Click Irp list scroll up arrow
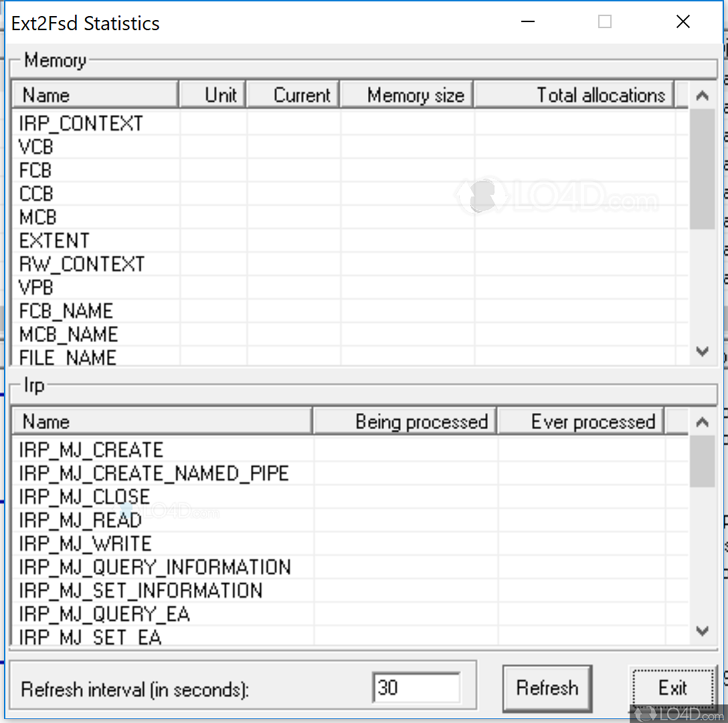728x723 pixels. coord(702,422)
